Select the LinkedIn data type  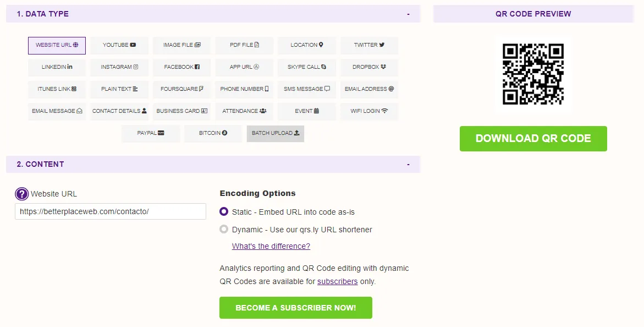click(x=57, y=67)
